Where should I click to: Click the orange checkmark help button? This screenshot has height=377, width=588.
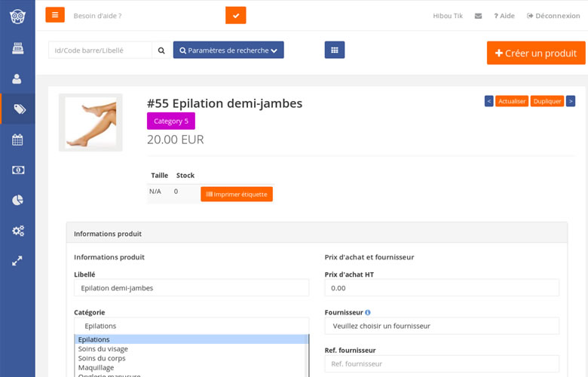pos(235,15)
